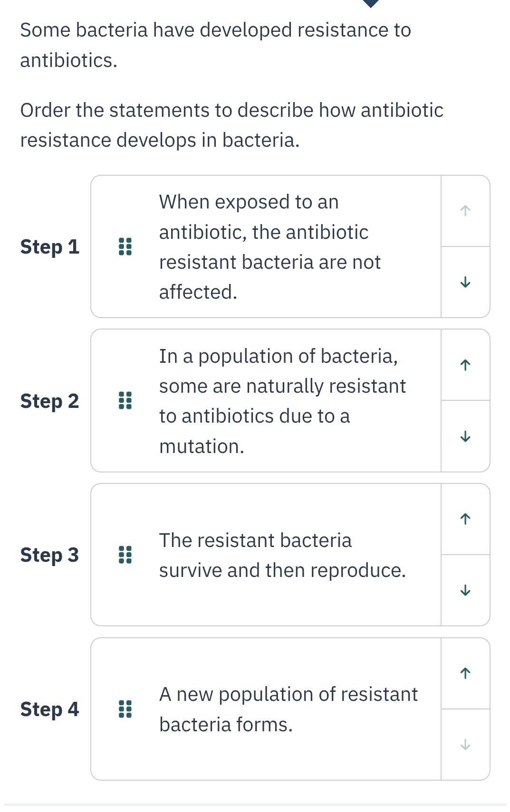Grab the Step 4 drag handle
This screenshot has height=812, width=510.
click(x=125, y=709)
